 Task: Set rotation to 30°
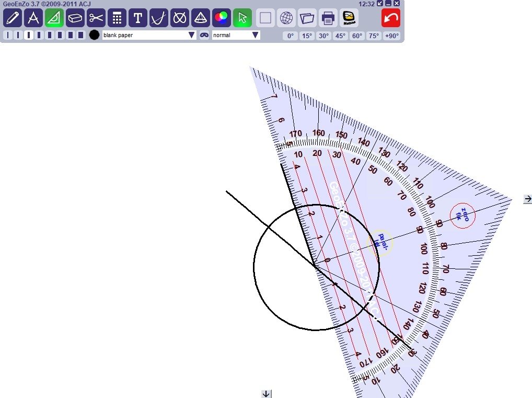coord(323,36)
